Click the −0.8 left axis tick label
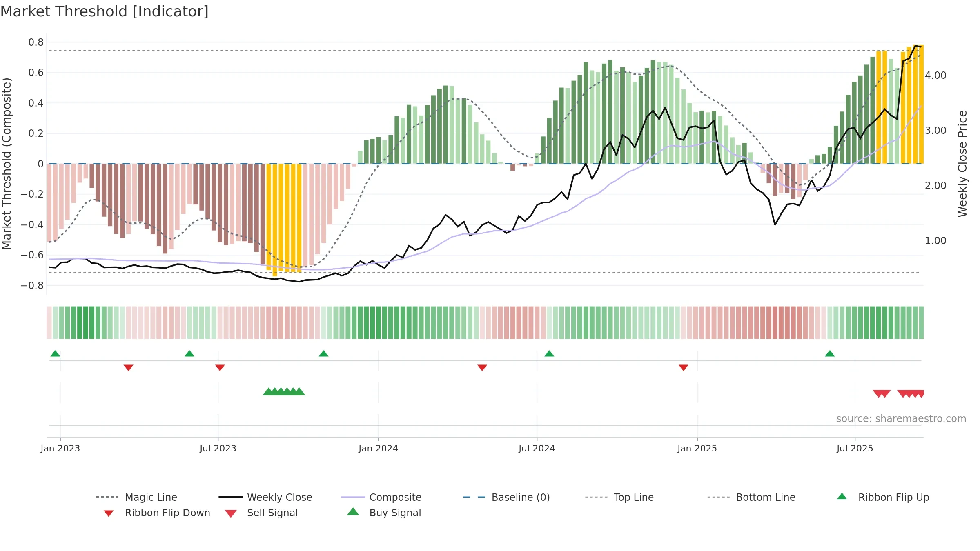The image size is (980, 551). [x=32, y=286]
